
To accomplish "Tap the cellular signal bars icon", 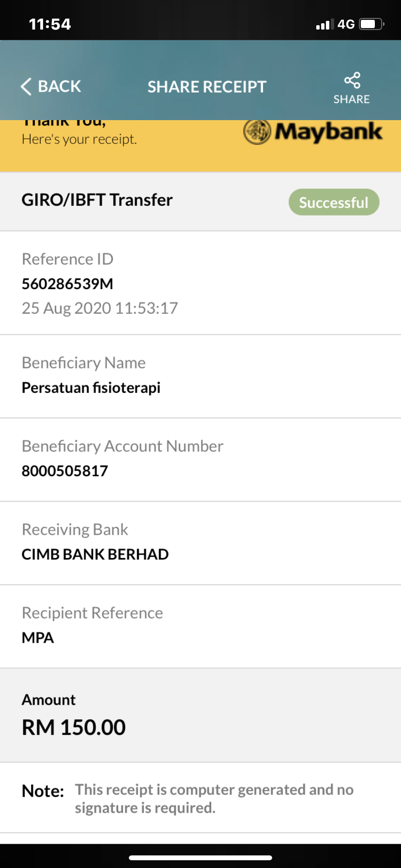I will [325, 25].
